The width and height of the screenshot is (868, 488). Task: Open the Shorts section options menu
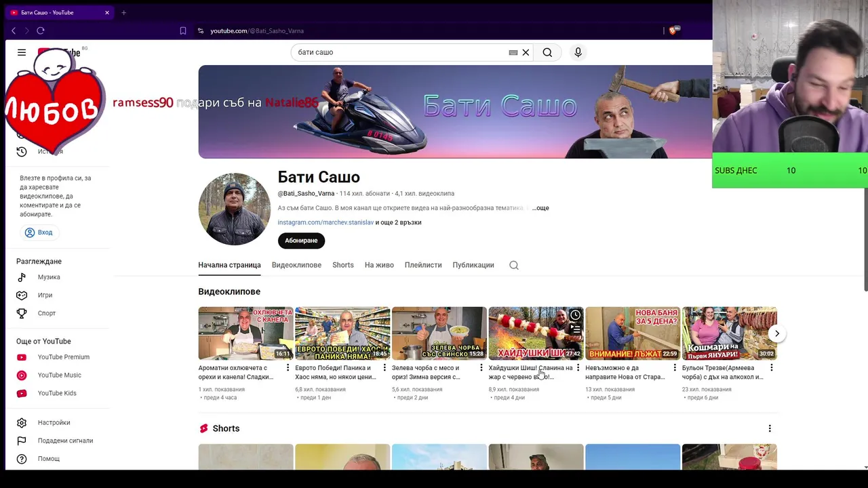pos(770,428)
